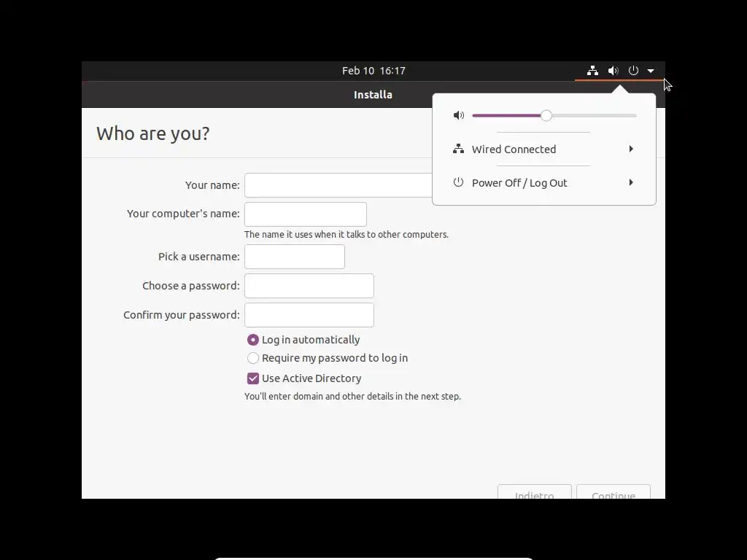Viewport: 747px width, 560px height.
Task: Click the 'Pick a username:' label
Action: [x=199, y=257]
